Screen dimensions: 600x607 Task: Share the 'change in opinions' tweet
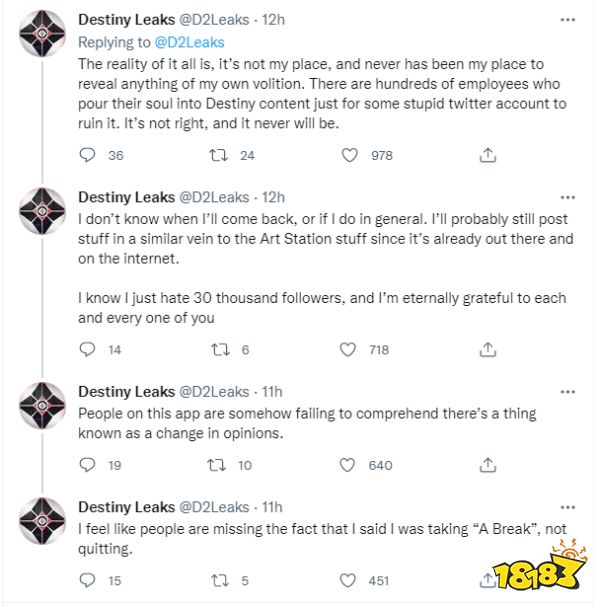(488, 464)
